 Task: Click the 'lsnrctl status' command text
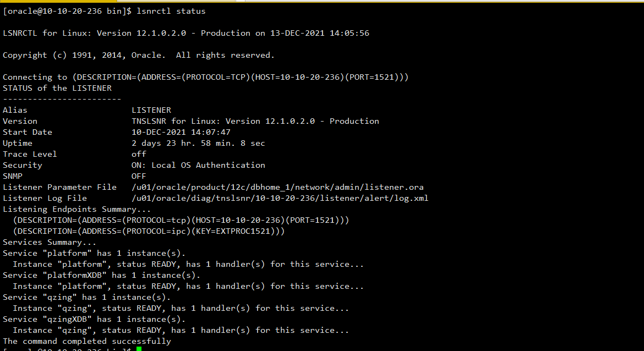click(x=171, y=11)
